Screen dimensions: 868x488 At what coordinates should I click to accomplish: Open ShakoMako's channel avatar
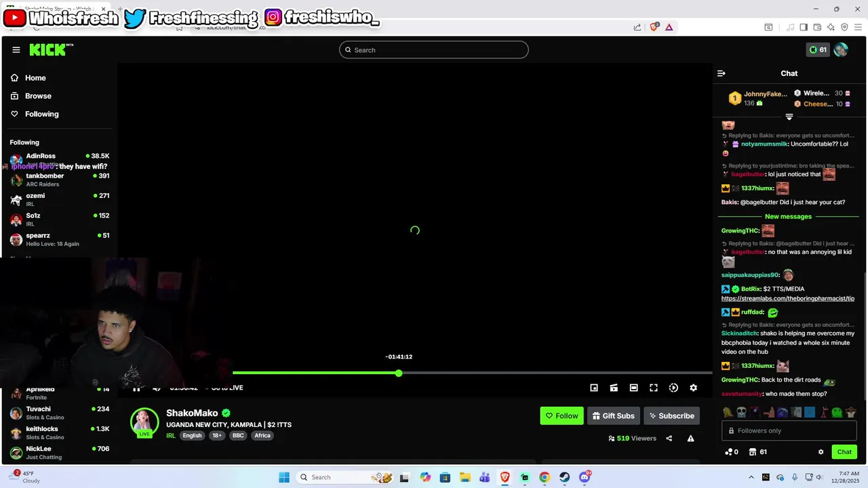pyautogui.click(x=144, y=422)
